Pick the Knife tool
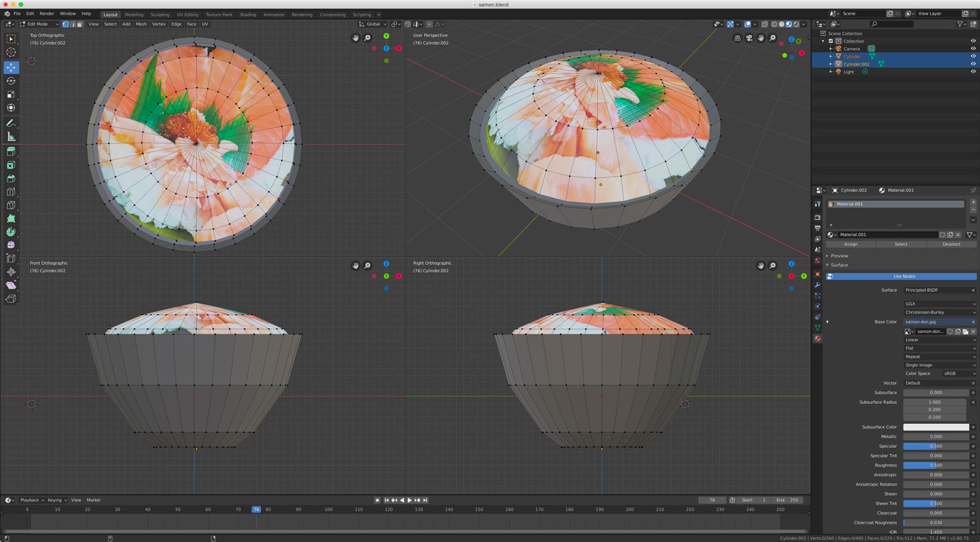Viewport: 980px width, 542px height. click(x=11, y=205)
